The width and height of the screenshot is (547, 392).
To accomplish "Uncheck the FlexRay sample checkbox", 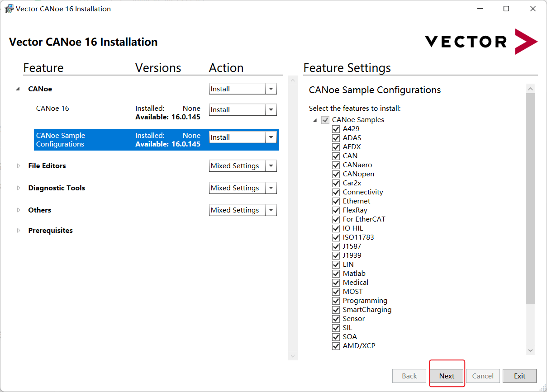I will click(336, 210).
